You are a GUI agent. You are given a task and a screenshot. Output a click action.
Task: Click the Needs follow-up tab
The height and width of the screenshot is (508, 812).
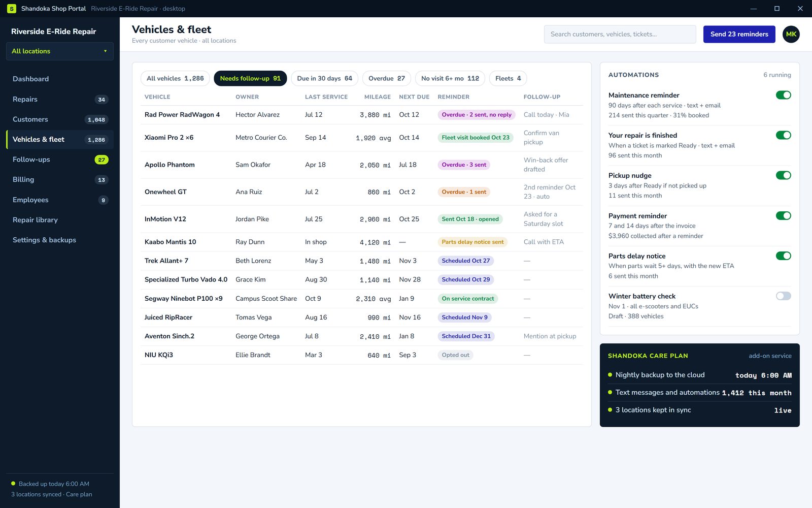250,78
